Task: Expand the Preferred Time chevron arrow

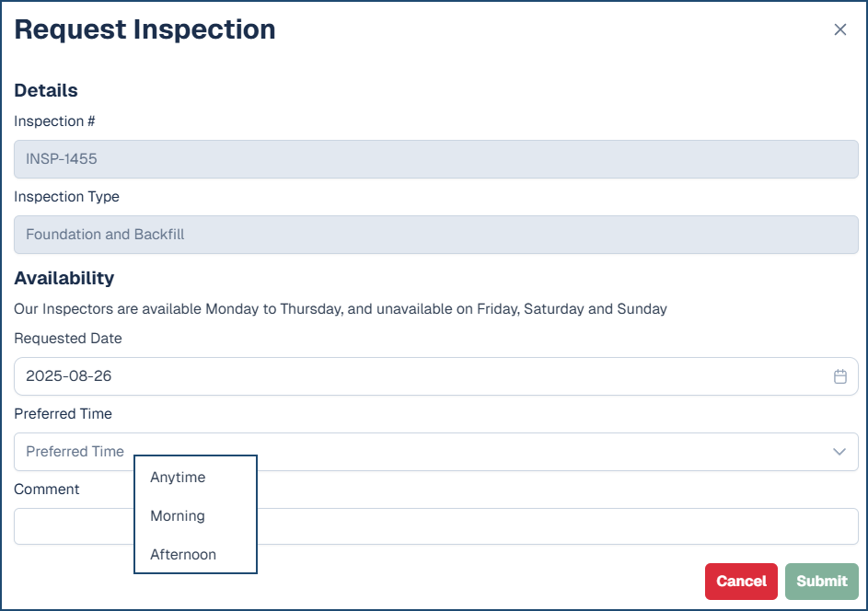Action: pyautogui.click(x=839, y=452)
